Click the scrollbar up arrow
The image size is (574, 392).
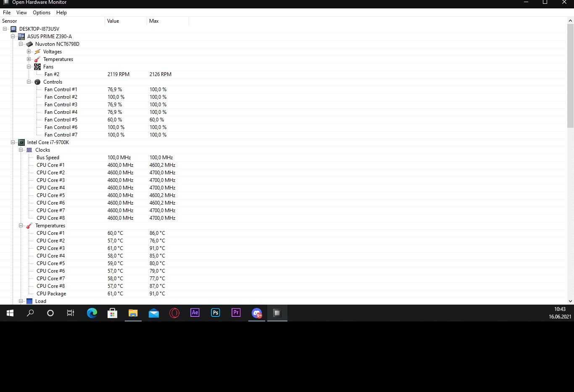[570, 20]
